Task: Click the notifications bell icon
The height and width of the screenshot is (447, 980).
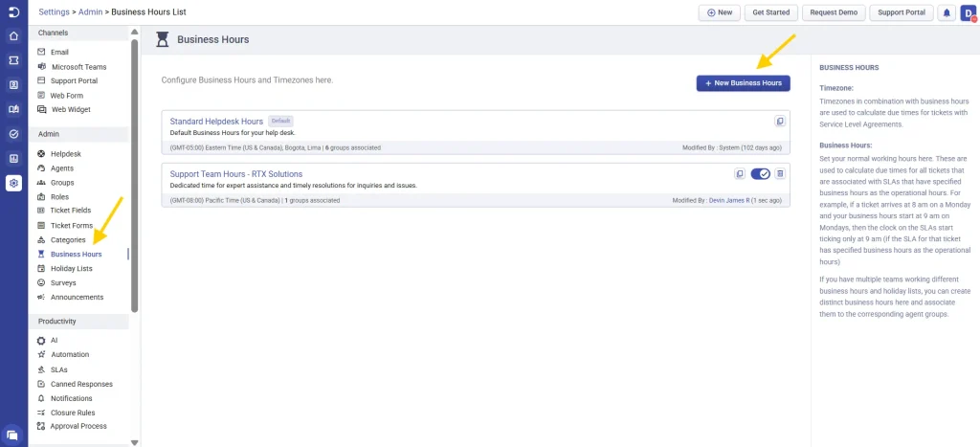Action: tap(947, 12)
